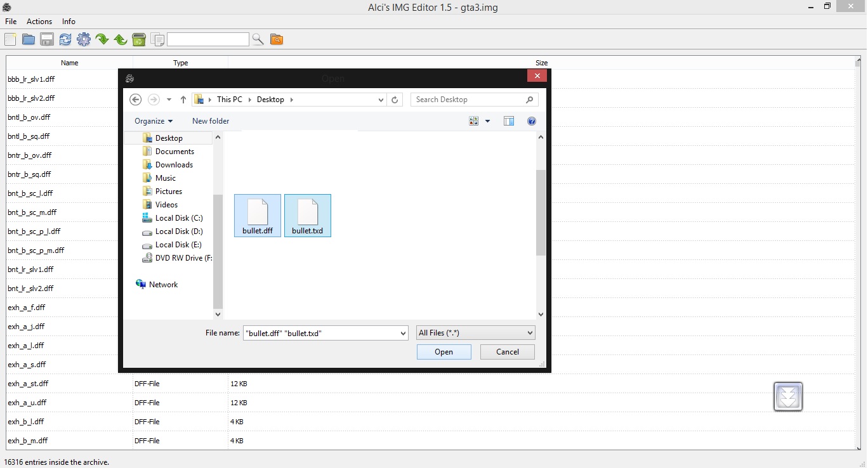Open the File menu
The width and height of the screenshot is (868, 468).
point(11,22)
